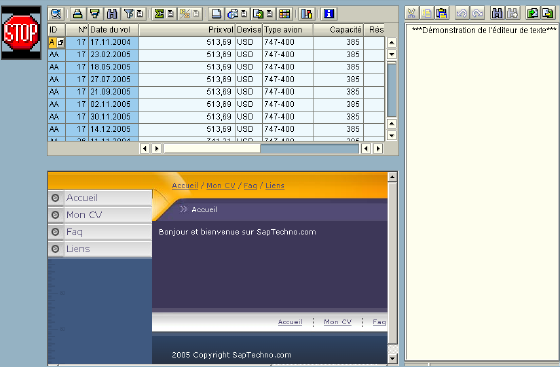Open 'Faq' in the web page side menu
This screenshot has width=560, height=367.
click(x=100, y=232)
